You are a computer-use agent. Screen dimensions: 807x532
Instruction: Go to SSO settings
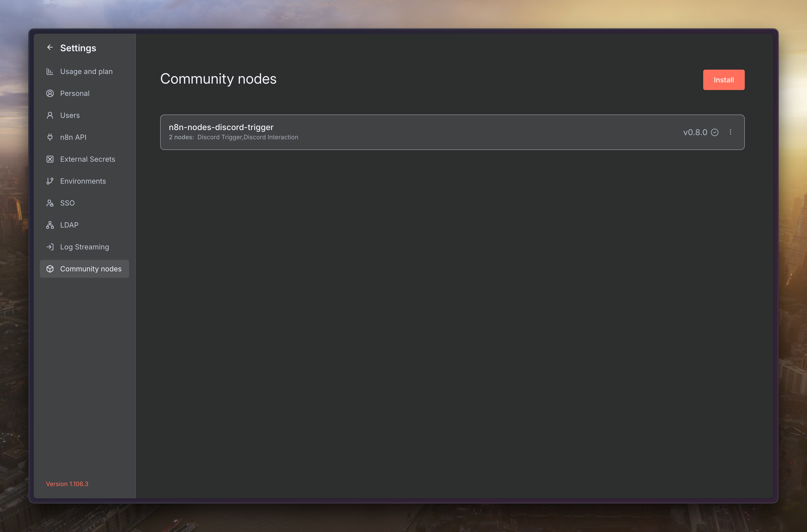pos(67,203)
